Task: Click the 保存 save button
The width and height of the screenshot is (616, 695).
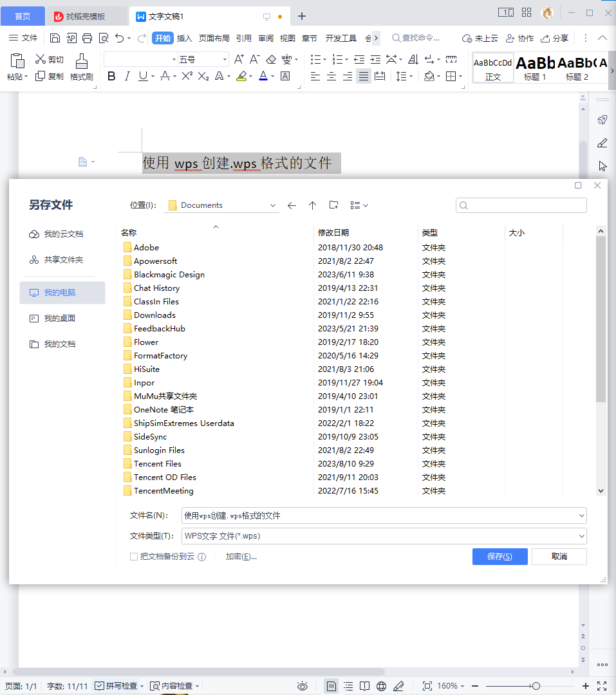Action: pyautogui.click(x=499, y=556)
